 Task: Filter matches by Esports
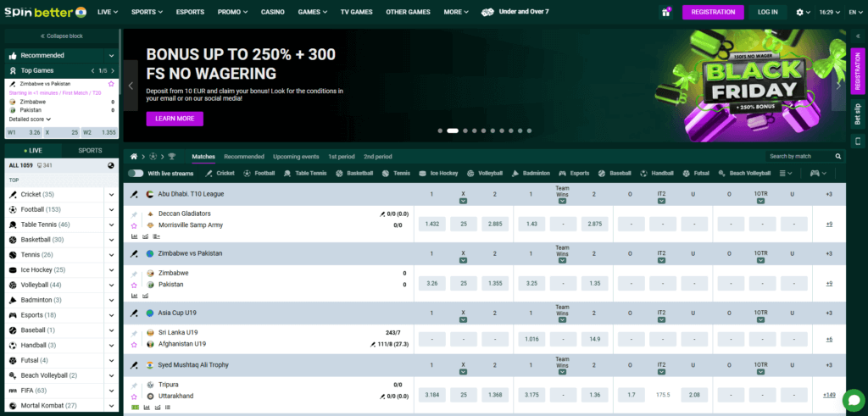tap(574, 173)
